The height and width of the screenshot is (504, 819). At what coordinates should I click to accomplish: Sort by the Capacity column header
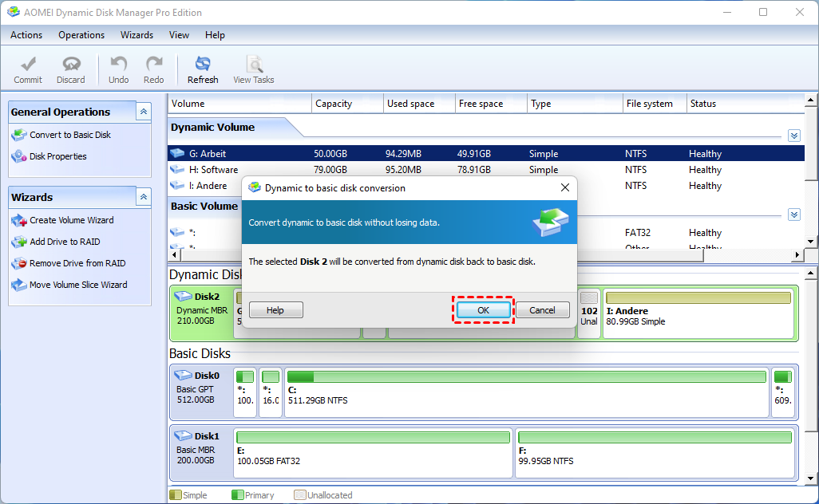[347, 104]
